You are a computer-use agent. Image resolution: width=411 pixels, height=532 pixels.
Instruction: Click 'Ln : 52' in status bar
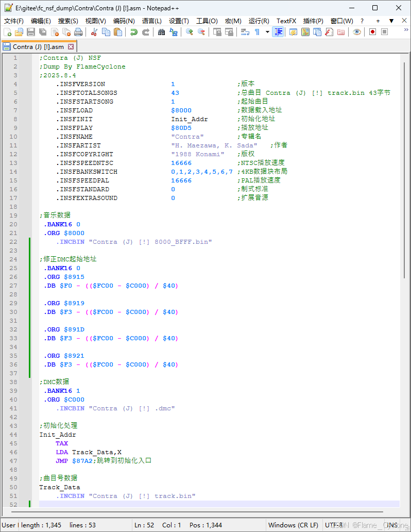[144, 525]
